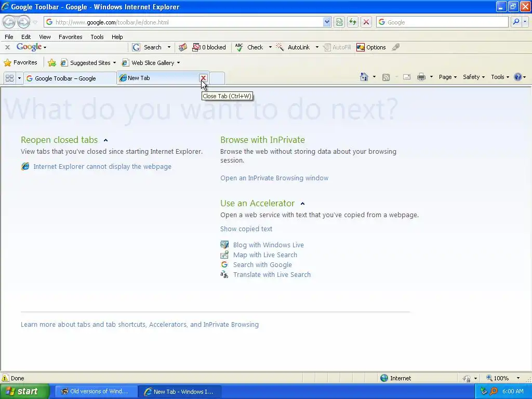Open an InPrivate Browsing window link
The width and height of the screenshot is (532, 399).
(274, 178)
